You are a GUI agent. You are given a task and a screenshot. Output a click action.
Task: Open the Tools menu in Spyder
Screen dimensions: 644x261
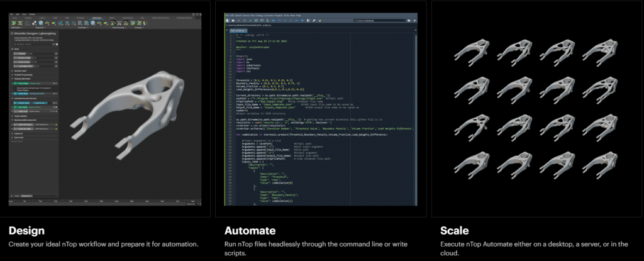coord(286,15)
